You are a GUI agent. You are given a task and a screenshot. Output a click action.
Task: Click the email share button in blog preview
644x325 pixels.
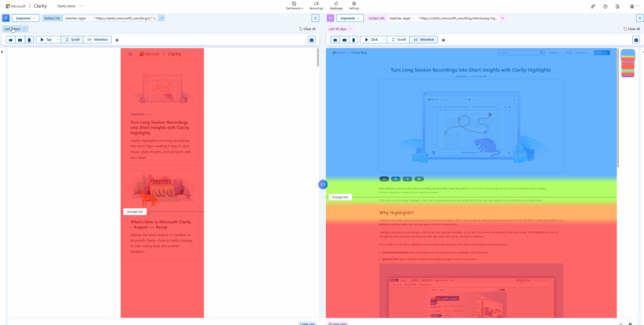419,179
